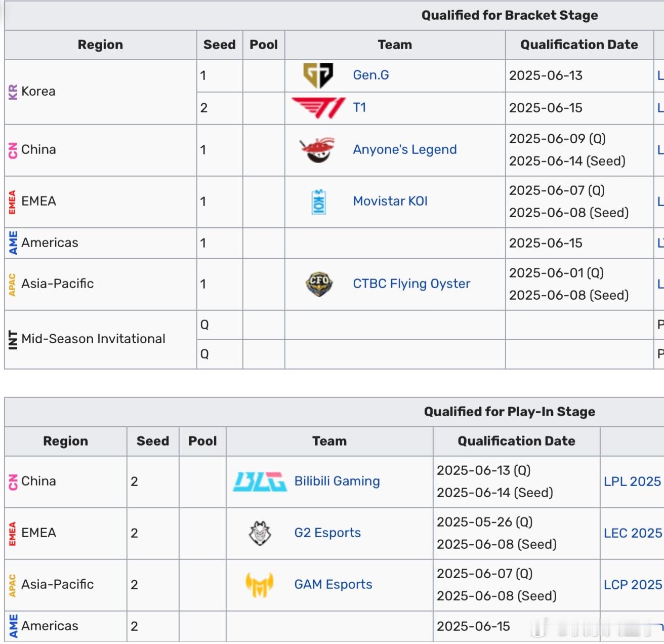This screenshot has height=644, width=664.
Task: Open the G2 Esports team page
Action: click(x=327, y=533)
